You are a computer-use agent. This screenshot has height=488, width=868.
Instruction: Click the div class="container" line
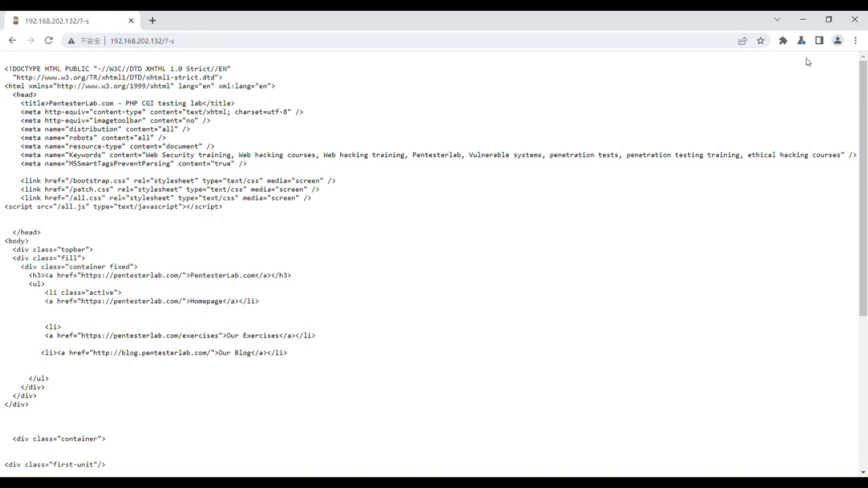59,439
